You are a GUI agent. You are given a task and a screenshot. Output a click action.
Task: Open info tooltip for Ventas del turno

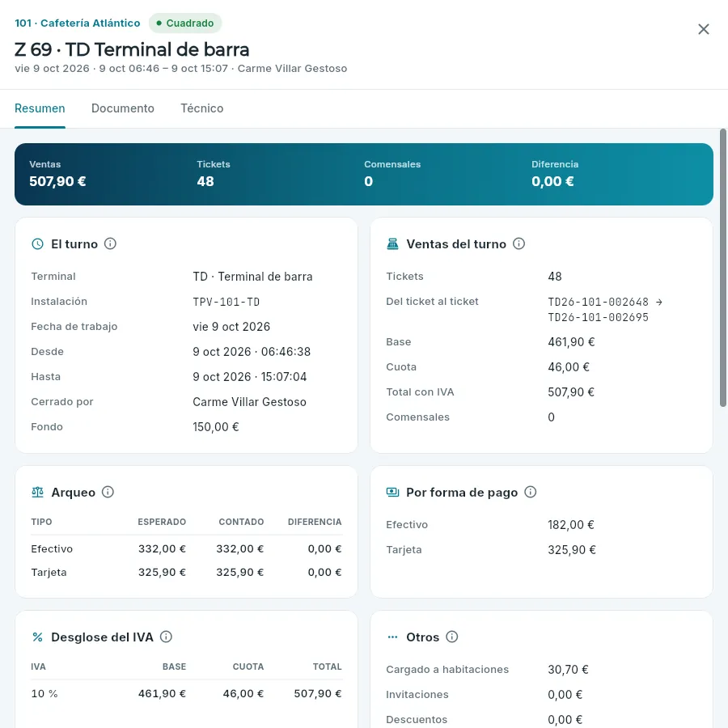[x=518, y=243]
